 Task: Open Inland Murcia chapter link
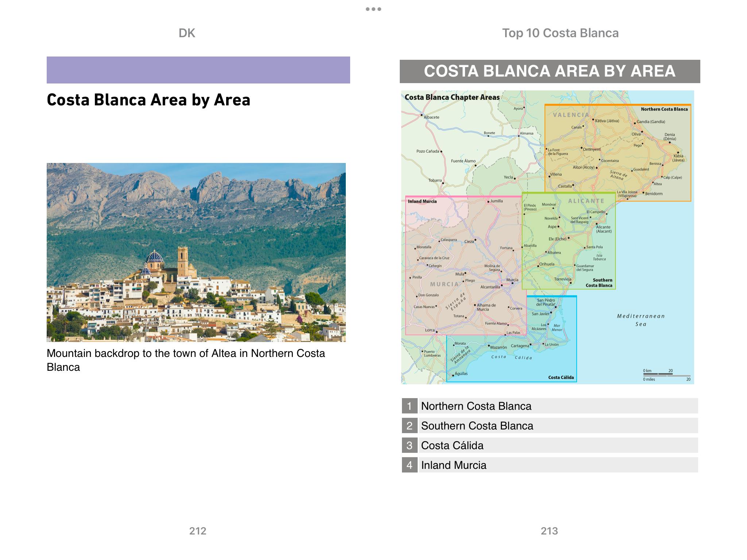tap(453, 465)
